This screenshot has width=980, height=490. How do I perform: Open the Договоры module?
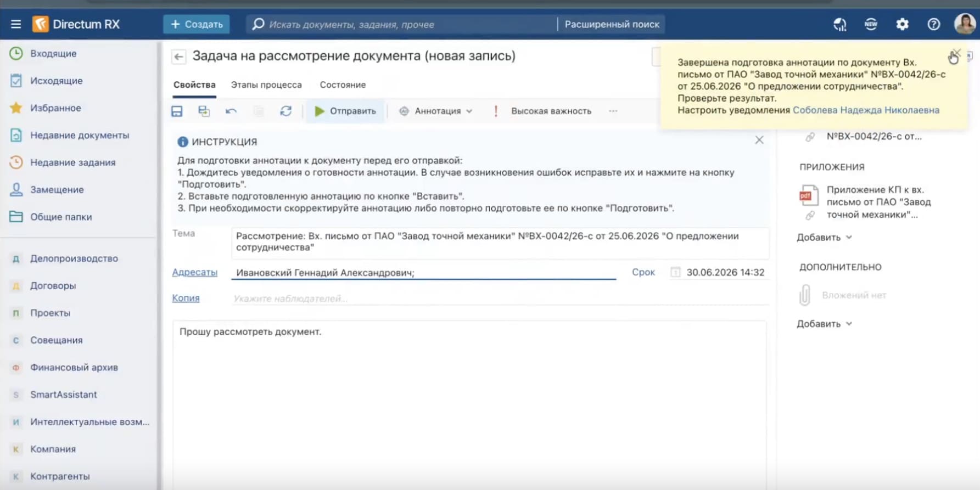tap(53, 286)
